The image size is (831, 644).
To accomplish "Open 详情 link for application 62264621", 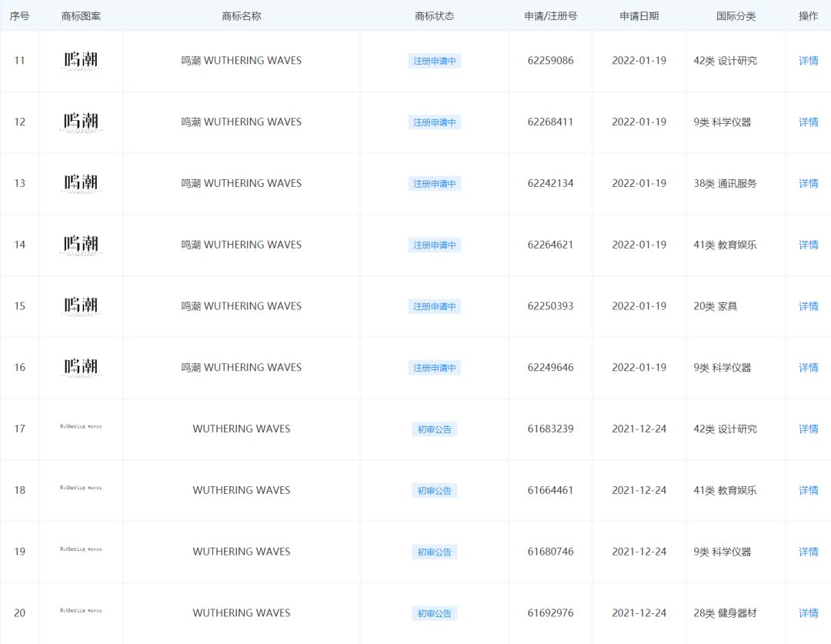I will (x=808, y=245).
